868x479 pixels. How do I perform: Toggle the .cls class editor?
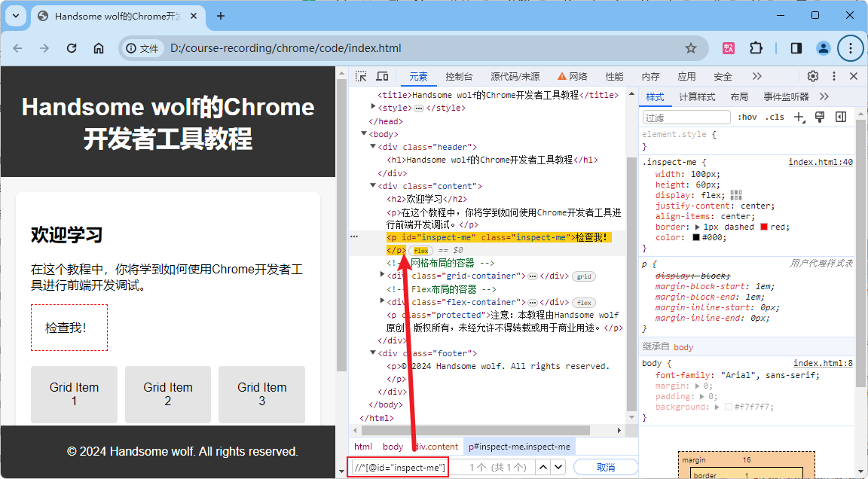(775, 117)
